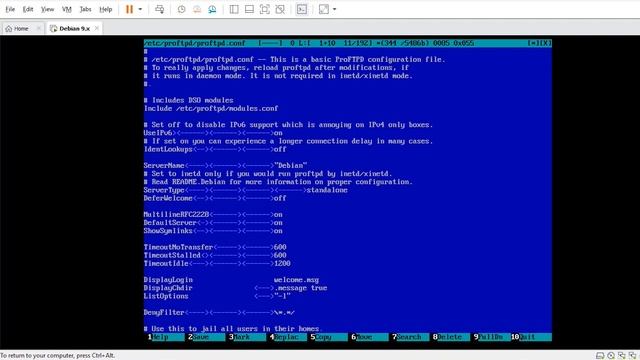Click the IdentLookups directive line
640x360 pixels.
pyautogui.click(x=215, y=149)
